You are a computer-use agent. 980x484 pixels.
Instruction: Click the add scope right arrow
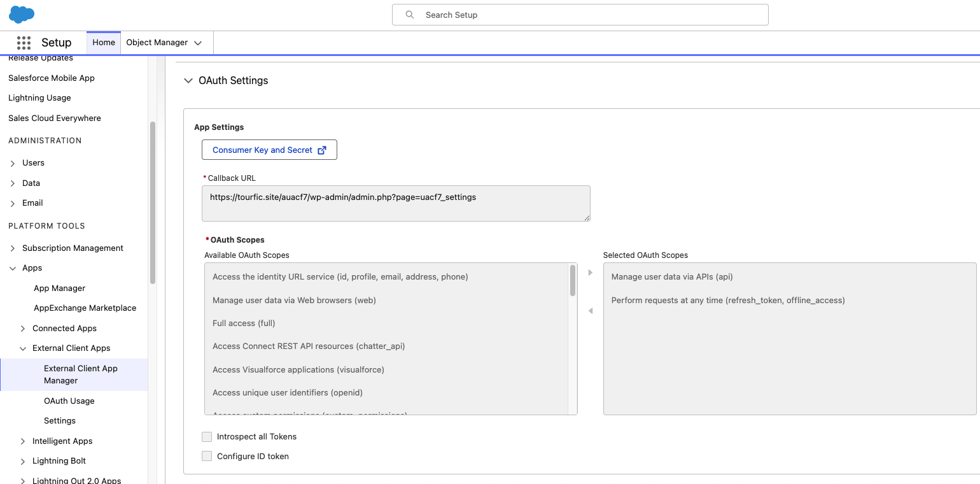point(590,273)
